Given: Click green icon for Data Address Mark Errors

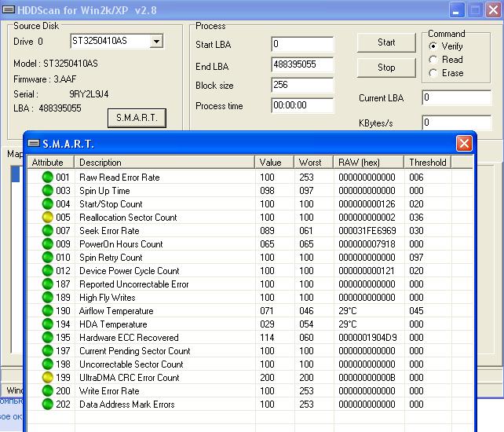Looking at the screenshot, I should coord(48,404).
